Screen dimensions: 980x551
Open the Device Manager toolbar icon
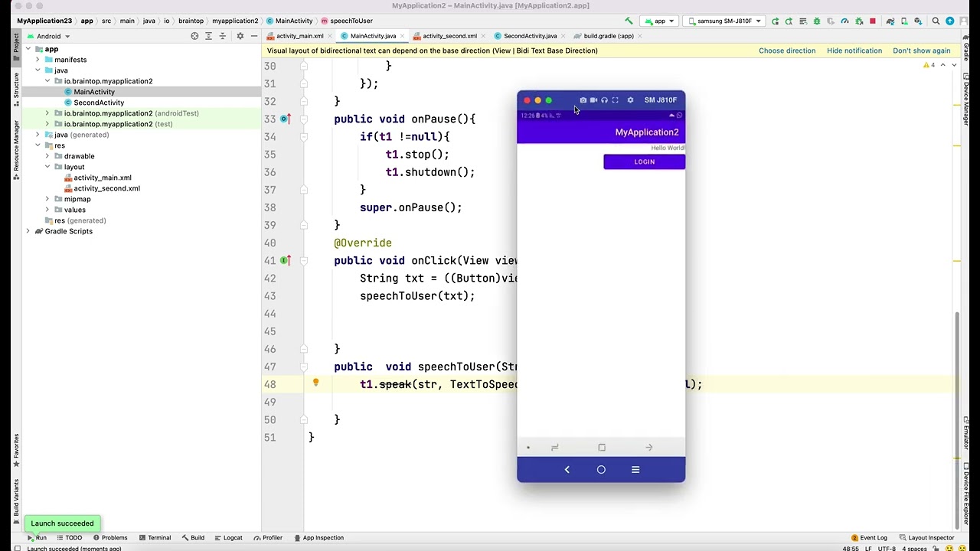(904, 21)
